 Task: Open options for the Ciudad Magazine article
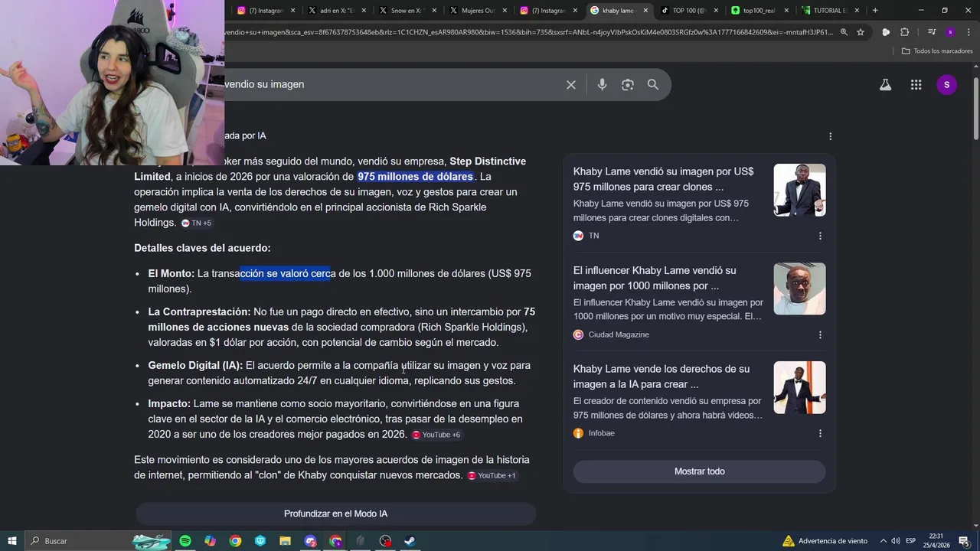coord(820,334)
